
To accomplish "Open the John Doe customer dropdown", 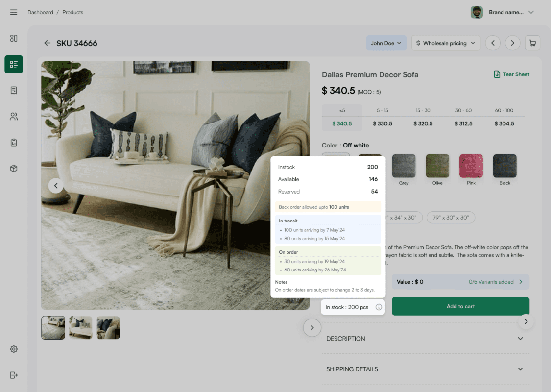I will (x=386, y=43).
